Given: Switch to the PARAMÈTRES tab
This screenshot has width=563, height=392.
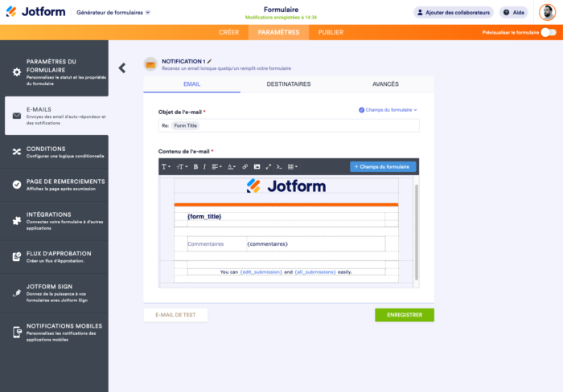Looking at the screenshot, I should 278,32.
